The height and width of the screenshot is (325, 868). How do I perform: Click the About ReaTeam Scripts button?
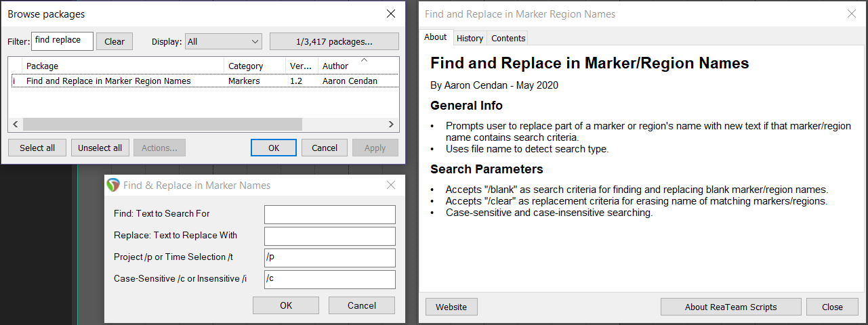731,307
